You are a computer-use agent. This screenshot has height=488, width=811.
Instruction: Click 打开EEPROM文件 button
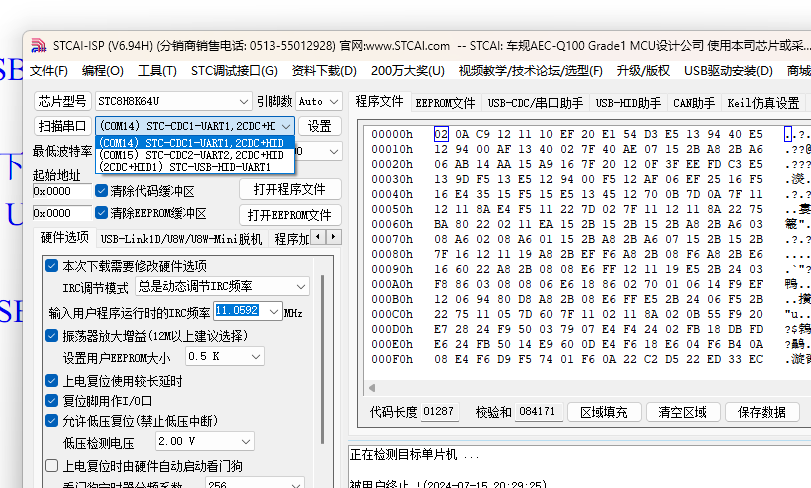[290, 215]
